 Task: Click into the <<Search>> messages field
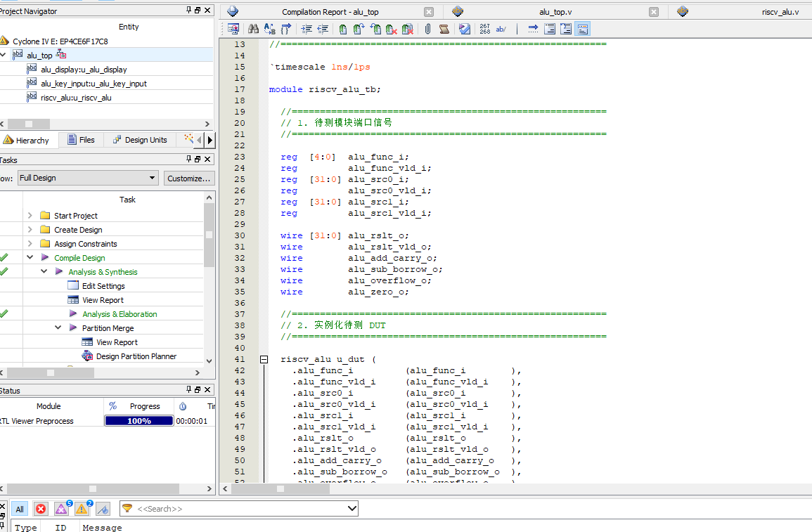(x=240, y=509)
